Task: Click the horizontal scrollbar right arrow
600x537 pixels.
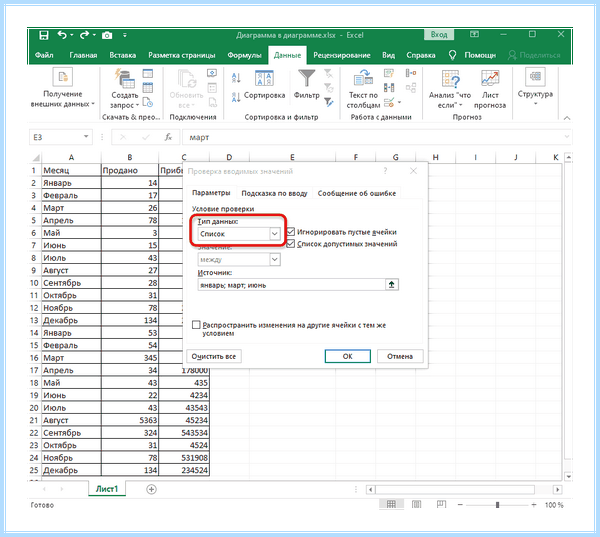Action: tap(557, 489)
